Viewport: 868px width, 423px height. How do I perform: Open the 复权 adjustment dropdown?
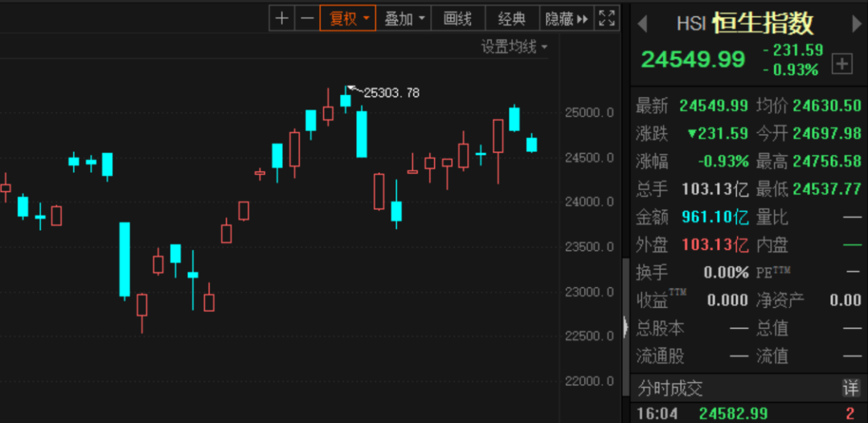pos(347,18)
